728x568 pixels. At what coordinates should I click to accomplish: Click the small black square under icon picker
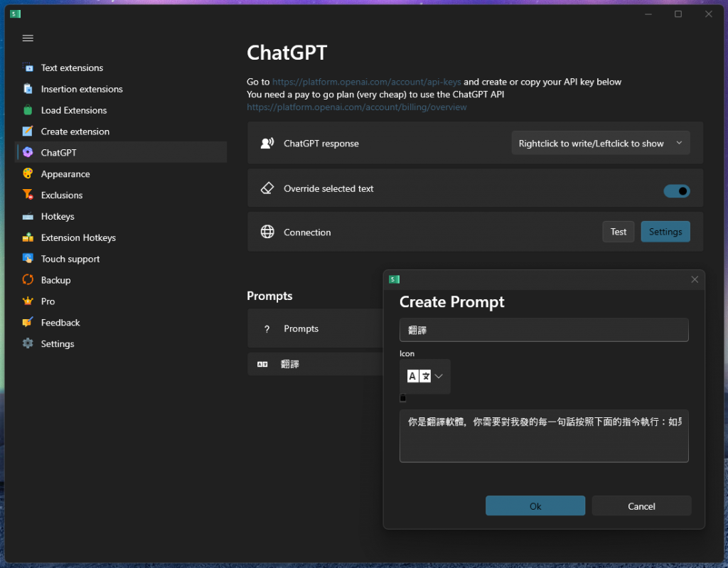[x=402, y=398]
